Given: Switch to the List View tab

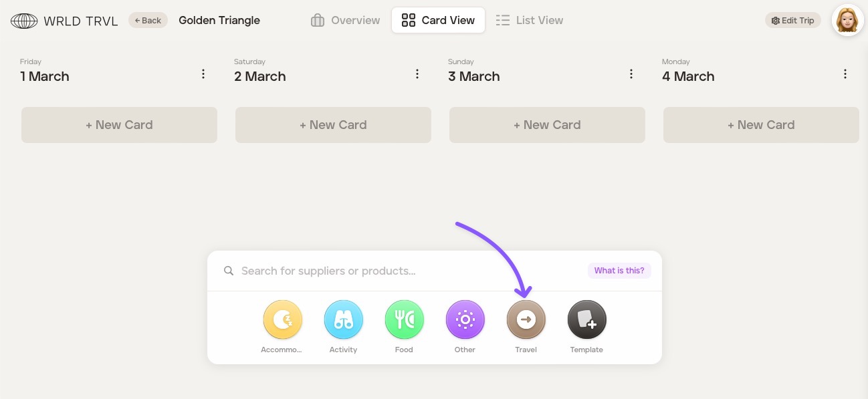Looking at the screenshot, I should [530, 21].
